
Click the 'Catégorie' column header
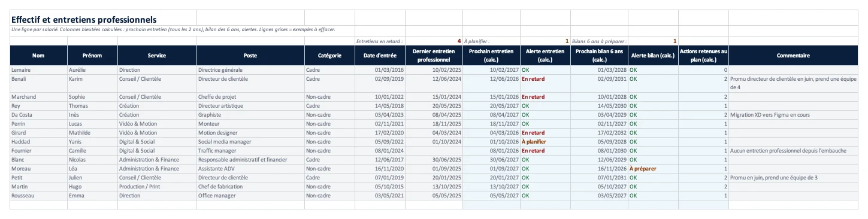click(329, 56)
